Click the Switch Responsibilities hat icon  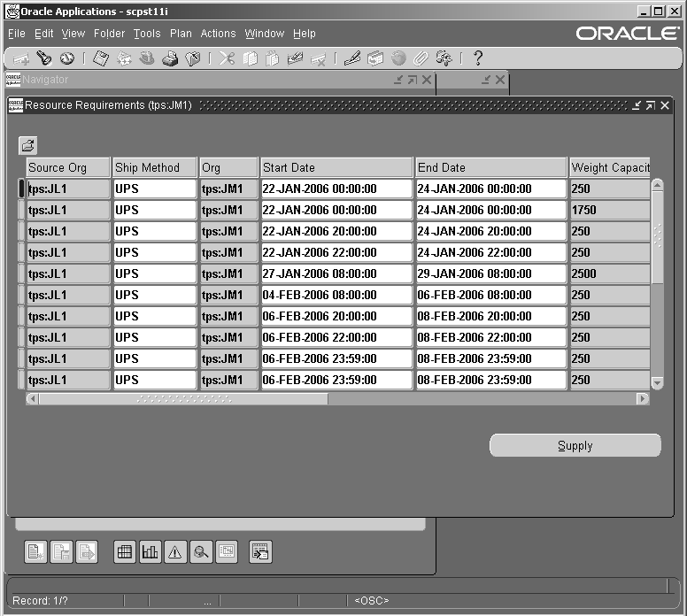147,58
